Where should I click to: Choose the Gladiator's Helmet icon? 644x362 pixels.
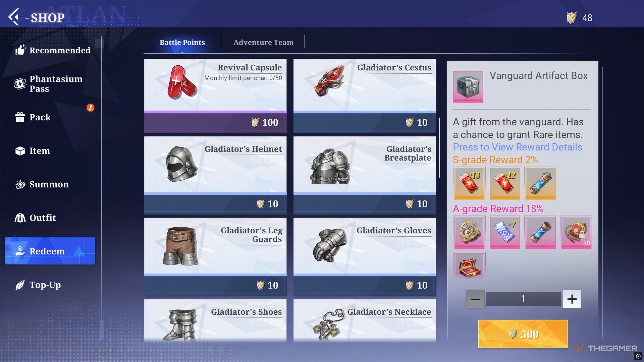point(181,164)
